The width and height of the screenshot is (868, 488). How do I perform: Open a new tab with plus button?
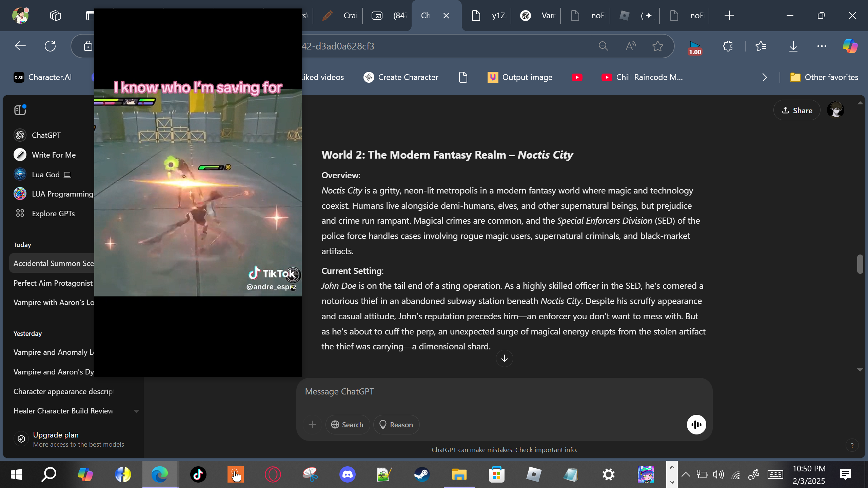click(729, 16)
